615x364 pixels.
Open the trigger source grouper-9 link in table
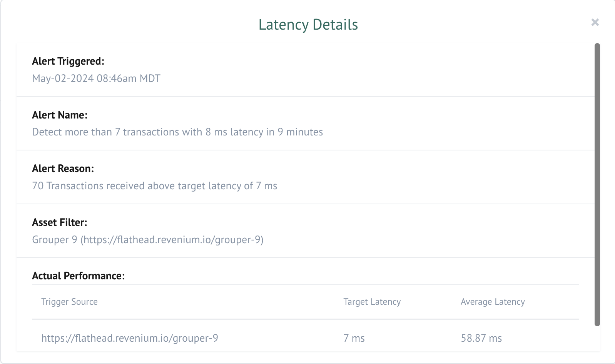click(130, 338)
